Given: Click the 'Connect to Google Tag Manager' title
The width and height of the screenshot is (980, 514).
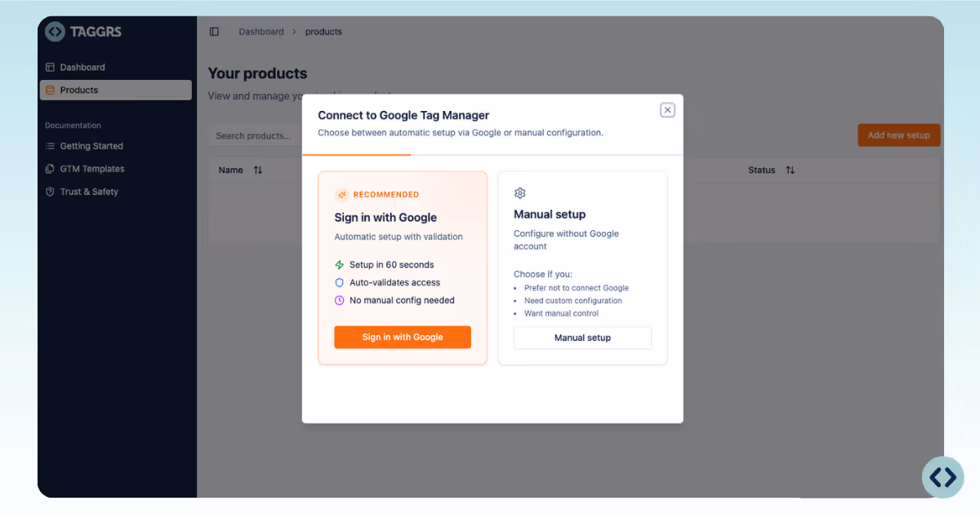Looking at the screenshot, I should tap(403, 116).
